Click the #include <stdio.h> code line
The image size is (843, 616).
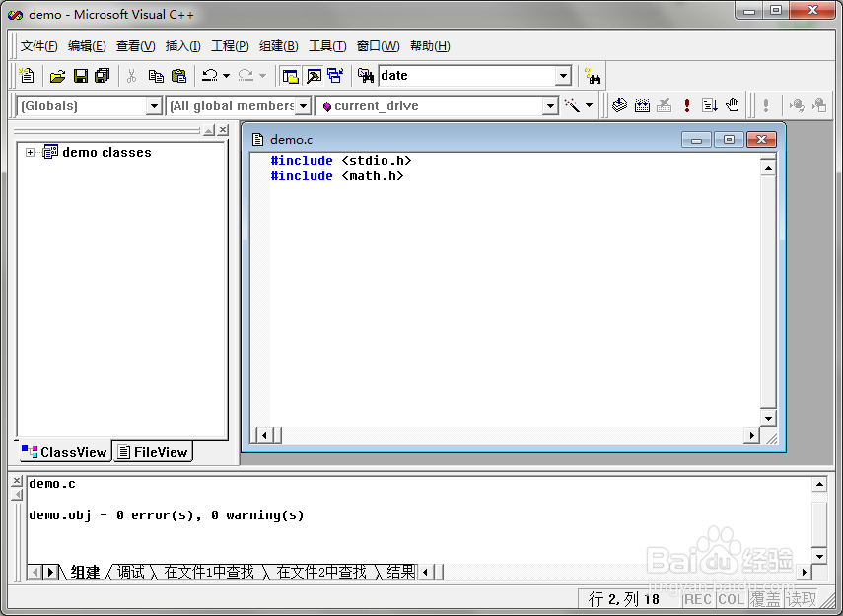pyautogui.click(x=341, y=161)
